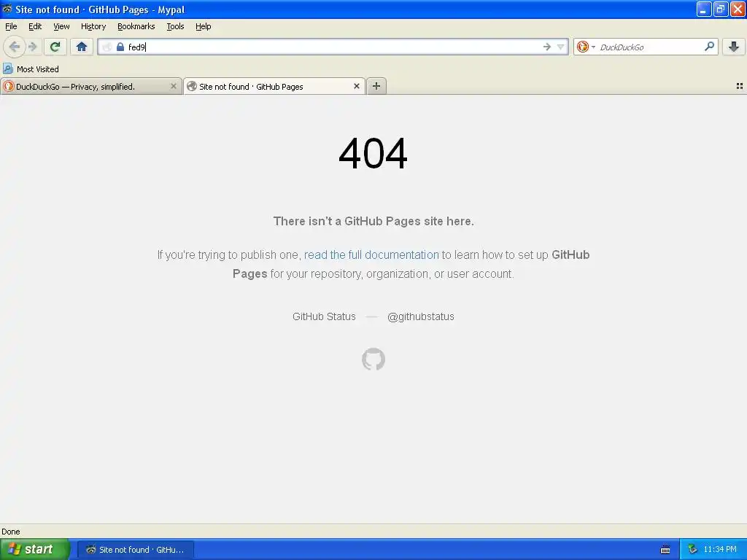Click the padlock security icon in address bar
The height and width of the screenshot is (560, 747).
pyautogui.click(x=120, y=47)
